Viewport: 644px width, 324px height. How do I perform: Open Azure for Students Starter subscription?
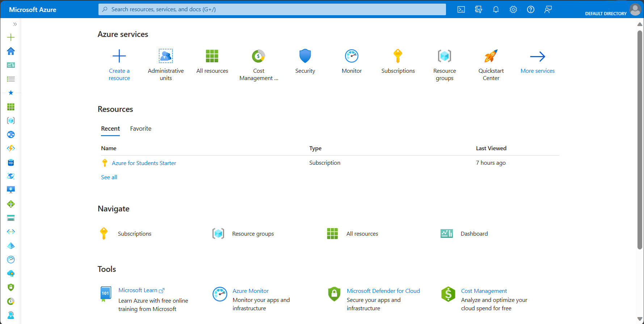click(144, 163)
